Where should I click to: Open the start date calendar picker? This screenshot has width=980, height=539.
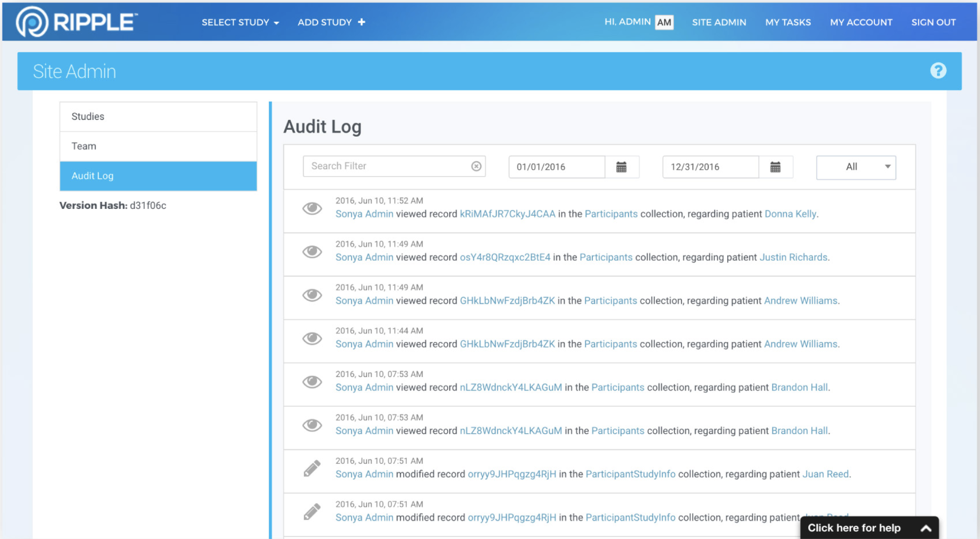pos(621,167)
